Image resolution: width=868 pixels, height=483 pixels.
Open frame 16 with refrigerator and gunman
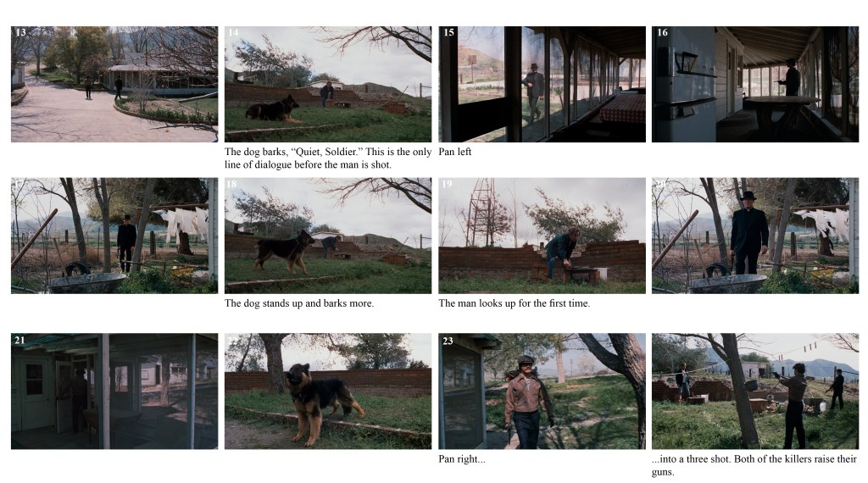pyautogui.click(x=755, y=84)
